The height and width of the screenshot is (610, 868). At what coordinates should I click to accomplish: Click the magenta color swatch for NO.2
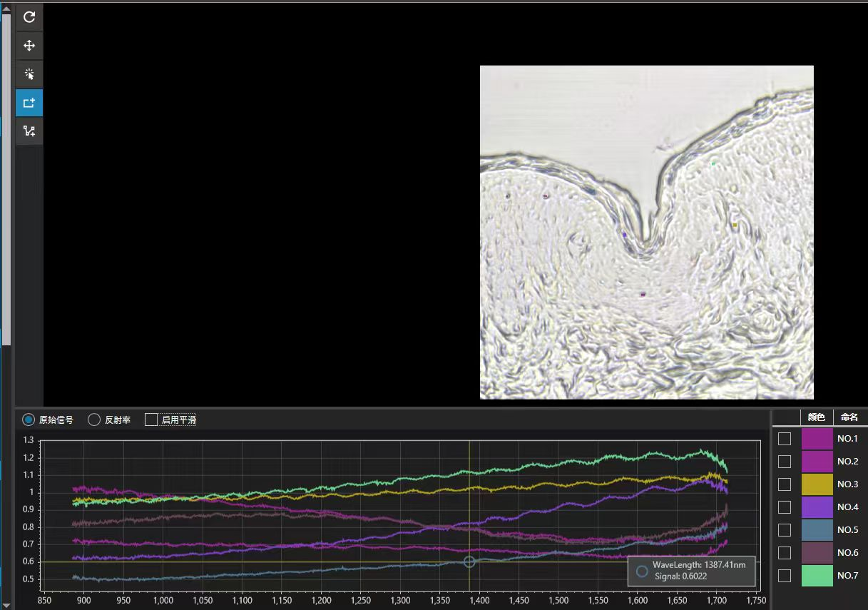pyautogui.click(x=817, y=462)
